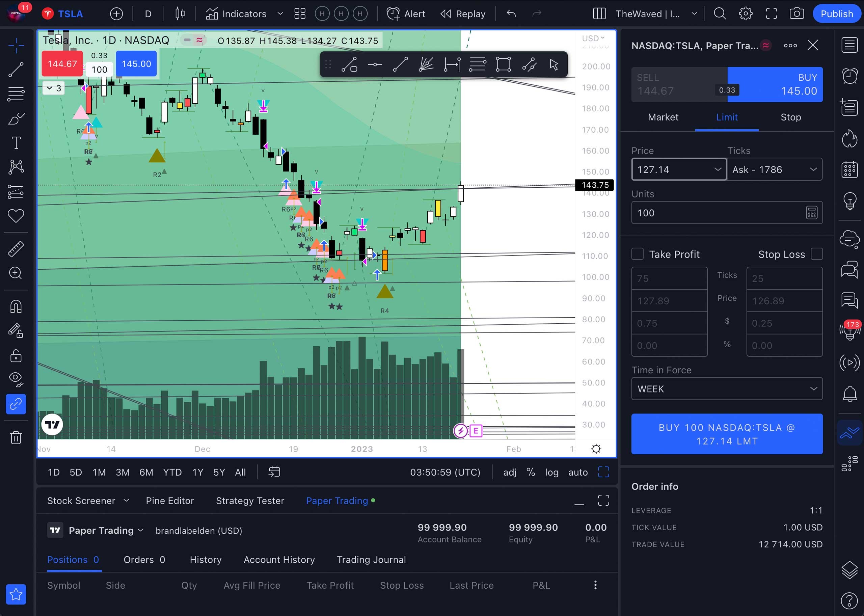
Task: Click the BUY 100 NASDAQ:TSLA order button
Action: (727, 434)
